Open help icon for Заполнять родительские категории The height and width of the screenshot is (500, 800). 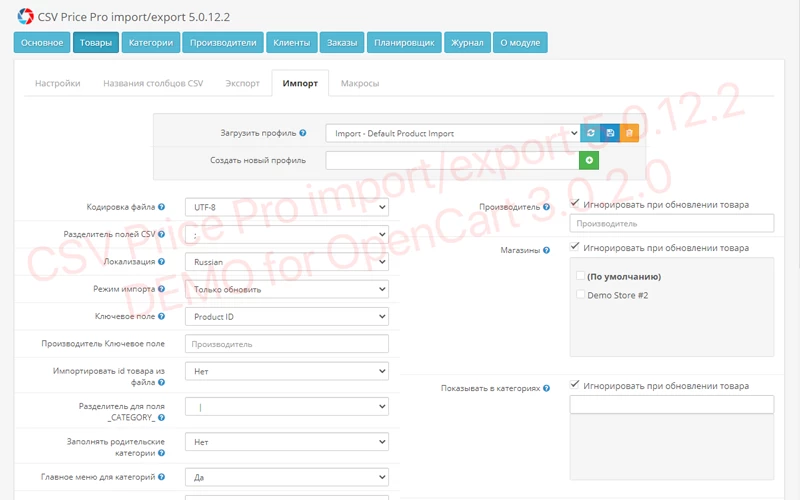coord(161,453)
